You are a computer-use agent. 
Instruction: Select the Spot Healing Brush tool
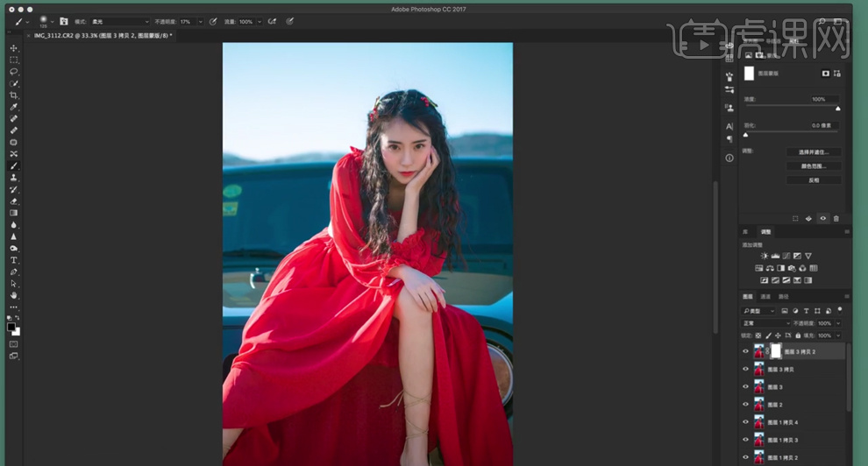[x=14, y=118]
